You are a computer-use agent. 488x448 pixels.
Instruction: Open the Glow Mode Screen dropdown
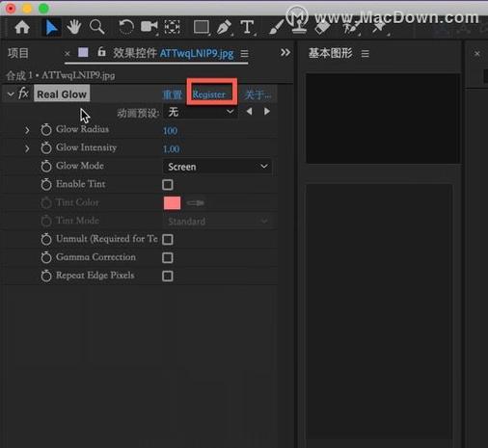tap(217, 167)
